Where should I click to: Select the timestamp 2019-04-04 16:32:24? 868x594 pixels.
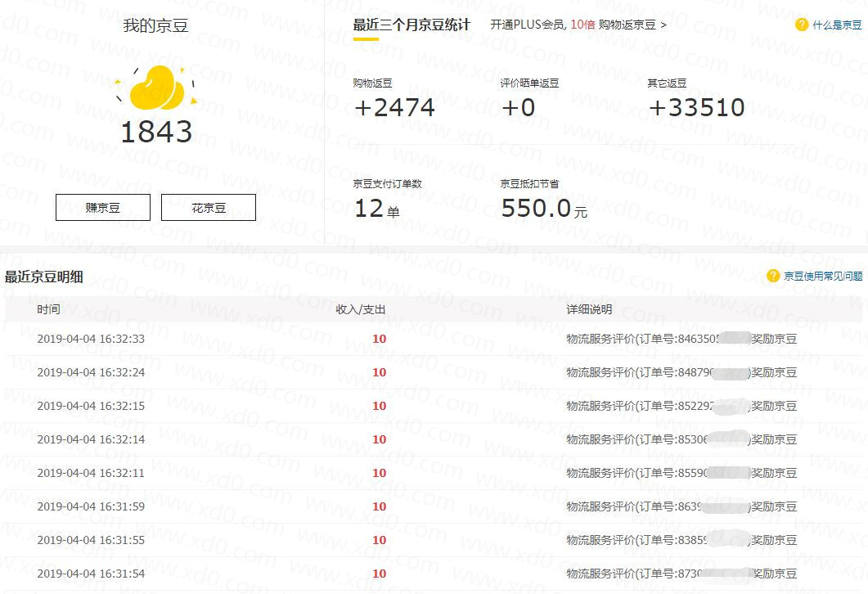[91, 372]
